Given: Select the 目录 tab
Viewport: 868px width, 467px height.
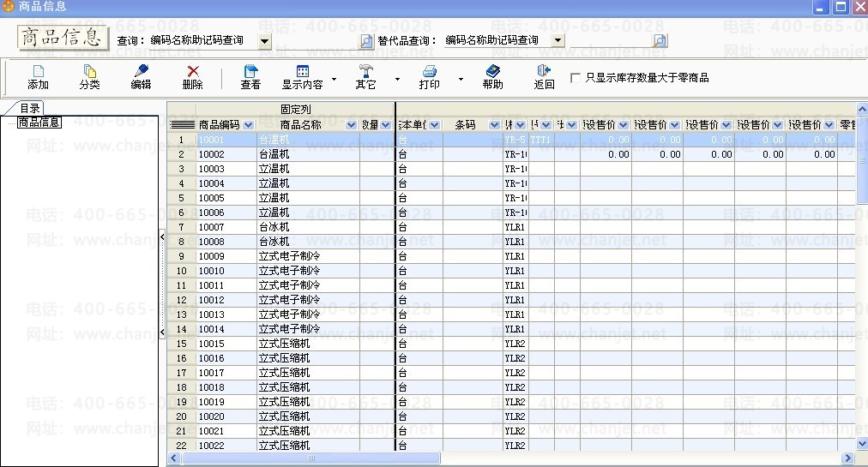Looking at the screenshot, I should 30,108.
